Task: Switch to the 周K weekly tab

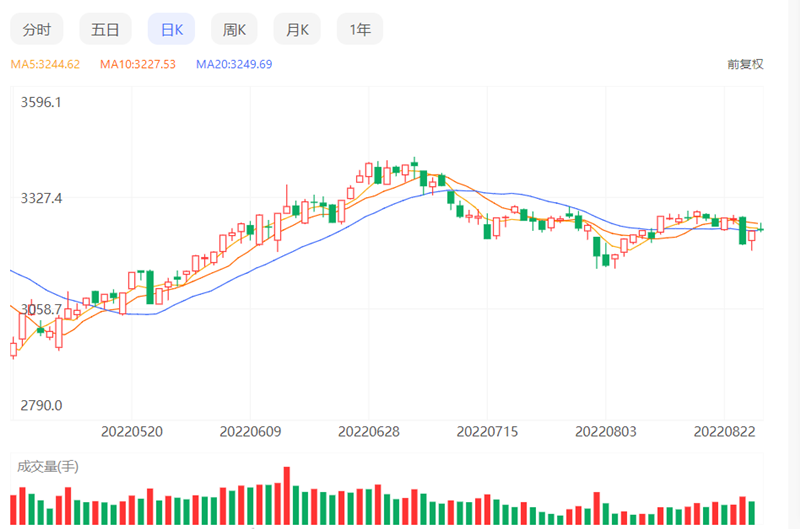Action: pos(234,30)
